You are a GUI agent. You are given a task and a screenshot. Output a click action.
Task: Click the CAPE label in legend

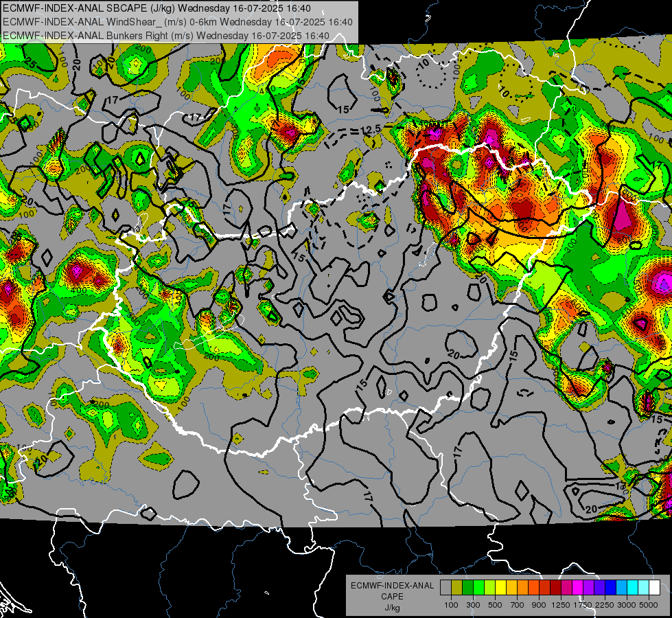click(x=392, y=597)
